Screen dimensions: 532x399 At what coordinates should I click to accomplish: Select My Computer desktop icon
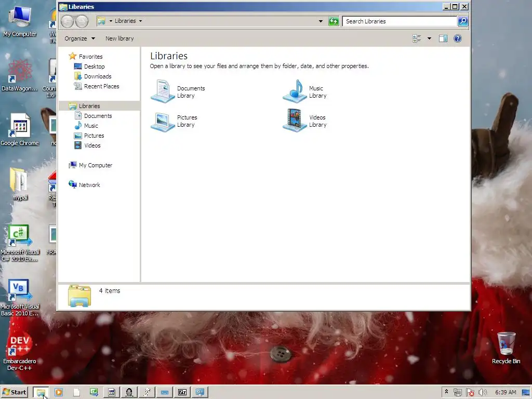(x=20, y=21)
